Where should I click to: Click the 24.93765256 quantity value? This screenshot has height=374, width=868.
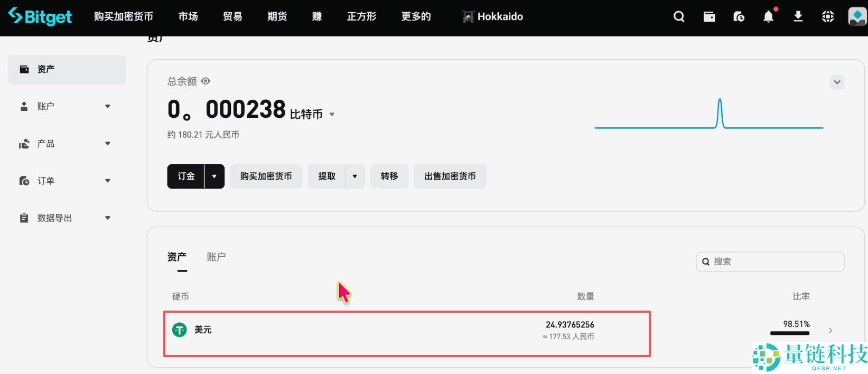570,324
